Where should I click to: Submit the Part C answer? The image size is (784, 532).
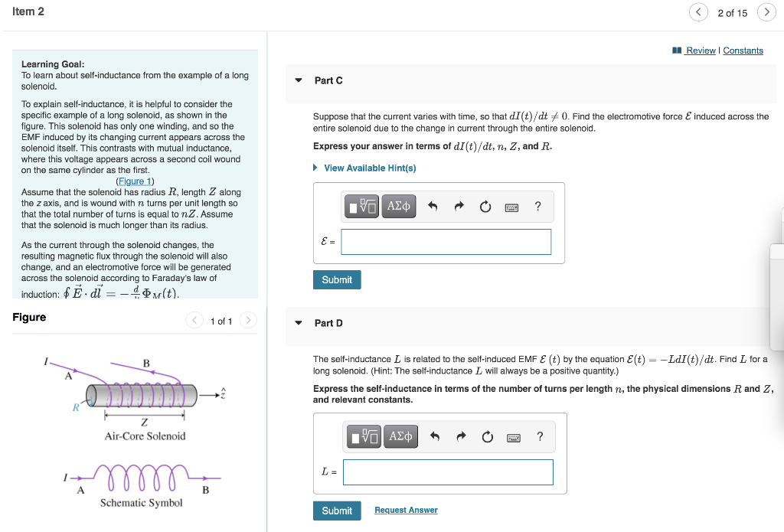(337, 279)
